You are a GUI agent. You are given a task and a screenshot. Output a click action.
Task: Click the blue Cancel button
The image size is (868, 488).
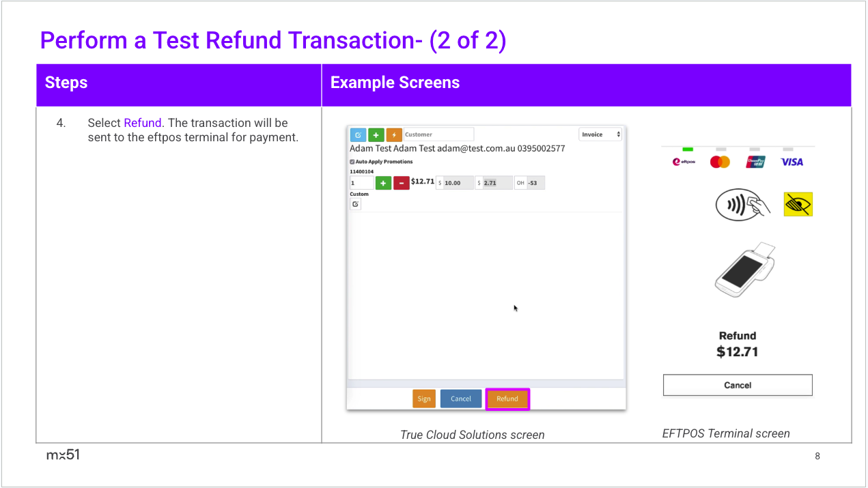[461, 399]
